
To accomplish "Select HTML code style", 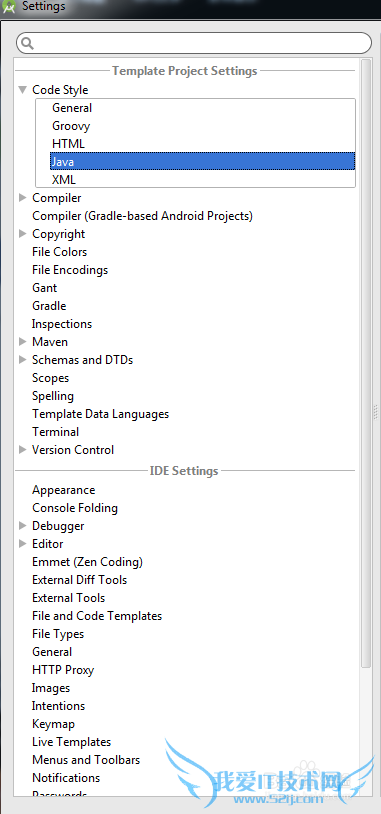I will (x=68, y=144).
